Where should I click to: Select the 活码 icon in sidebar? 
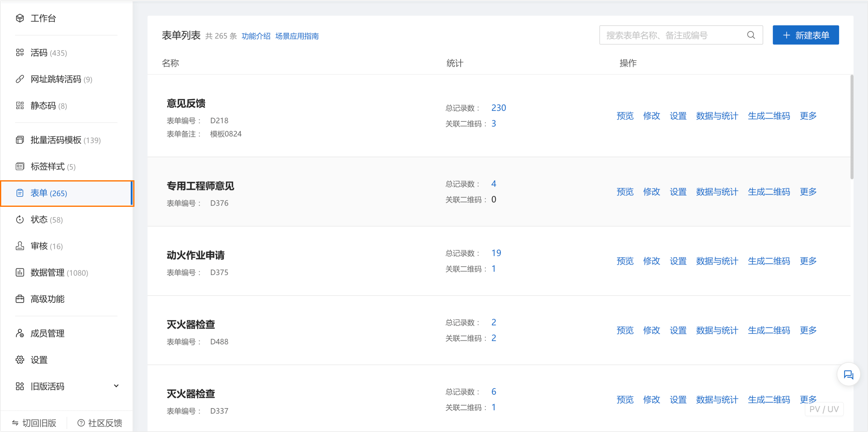tap(20, 52)
